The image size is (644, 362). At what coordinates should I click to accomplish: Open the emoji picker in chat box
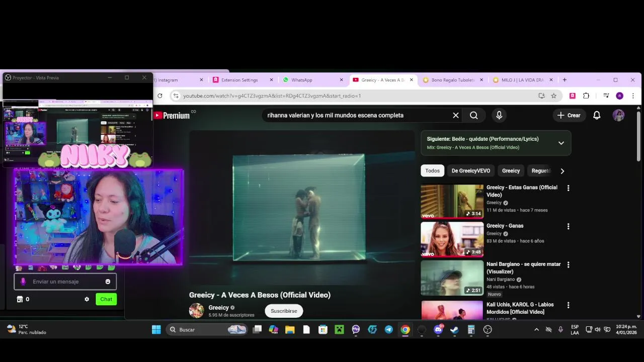[x=108, y=282]
